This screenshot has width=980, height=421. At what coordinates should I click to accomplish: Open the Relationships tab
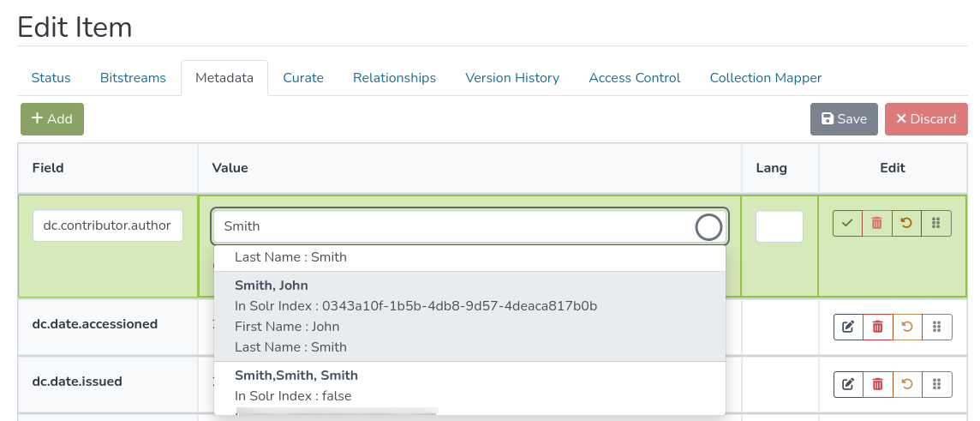click(x=394, y=78)
